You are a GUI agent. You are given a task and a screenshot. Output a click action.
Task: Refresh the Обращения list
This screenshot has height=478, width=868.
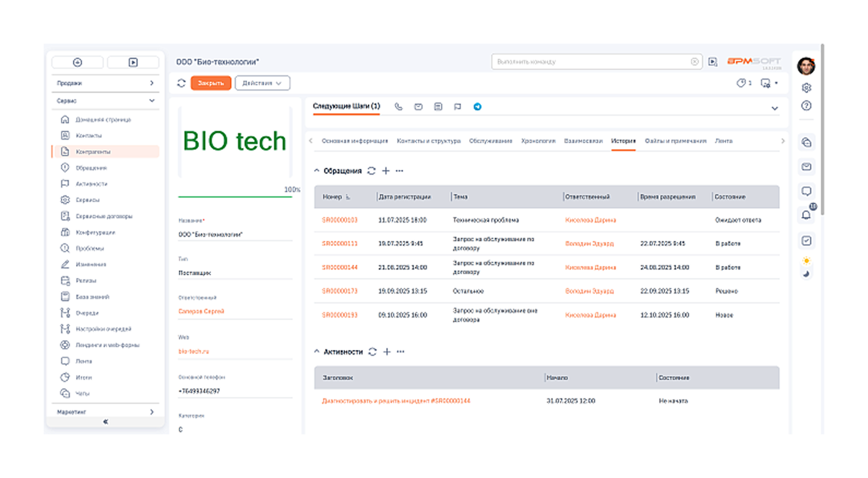pyautogui.click(x=372, y=171)
